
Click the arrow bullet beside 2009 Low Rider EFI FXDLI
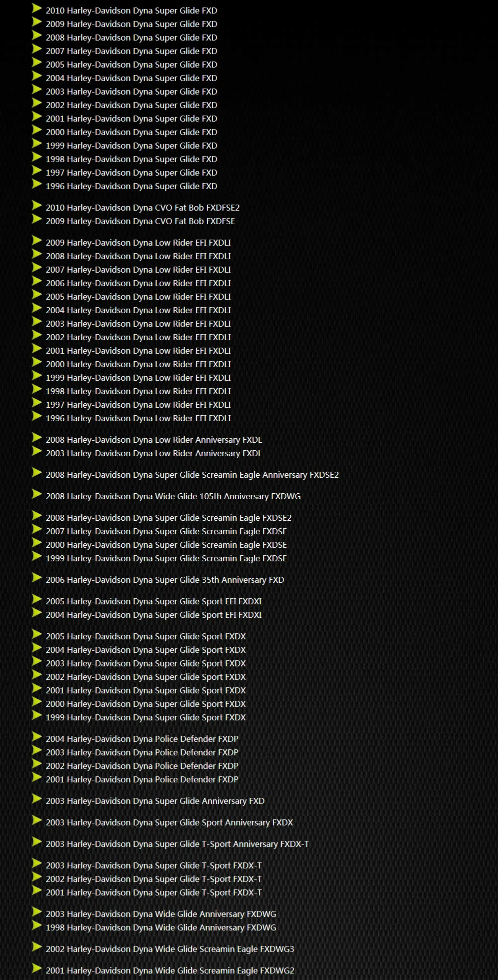37,240
